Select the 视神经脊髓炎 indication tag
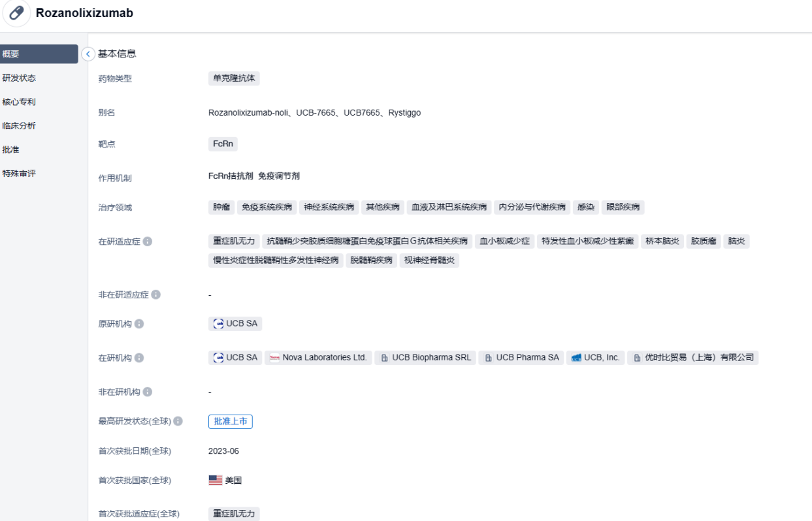The height and width of the screenshot is (521, 812). coord(429,260)
